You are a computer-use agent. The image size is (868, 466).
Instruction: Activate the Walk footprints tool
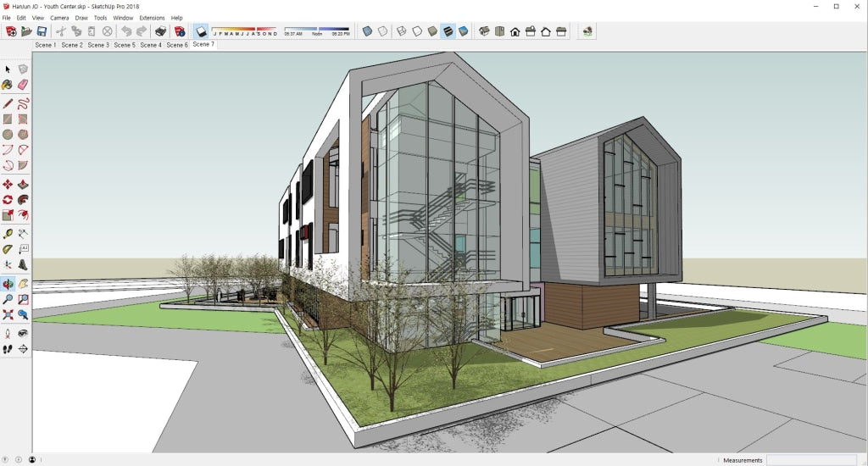point(8,349)
